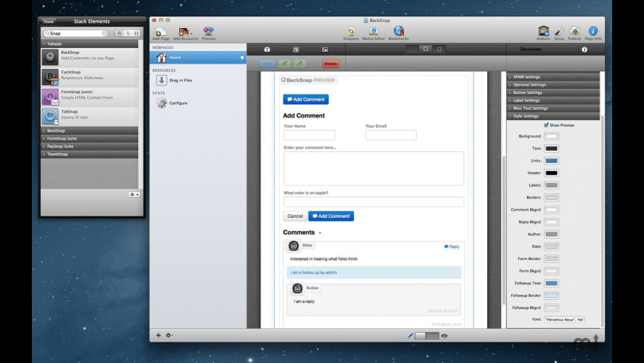Switch Stack Elements to grid view
Viewport: 644px width, 363px height.
[136, 33]
